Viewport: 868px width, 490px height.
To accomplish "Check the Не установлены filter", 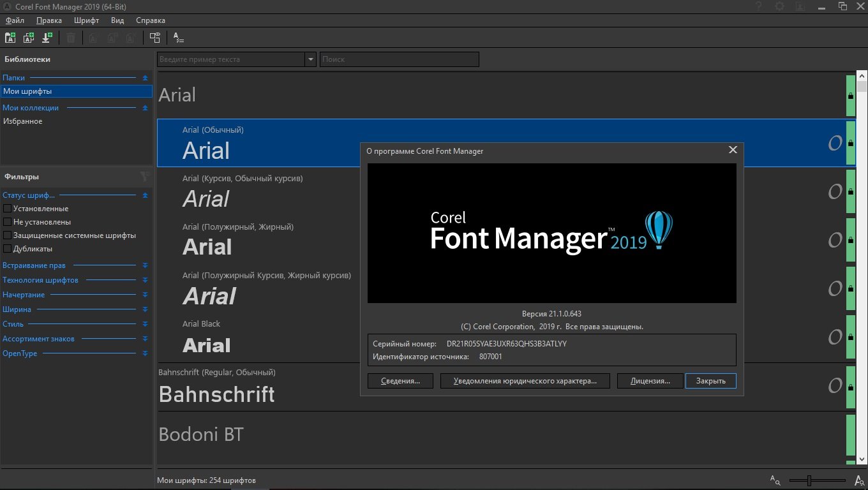I will [8, 222].
